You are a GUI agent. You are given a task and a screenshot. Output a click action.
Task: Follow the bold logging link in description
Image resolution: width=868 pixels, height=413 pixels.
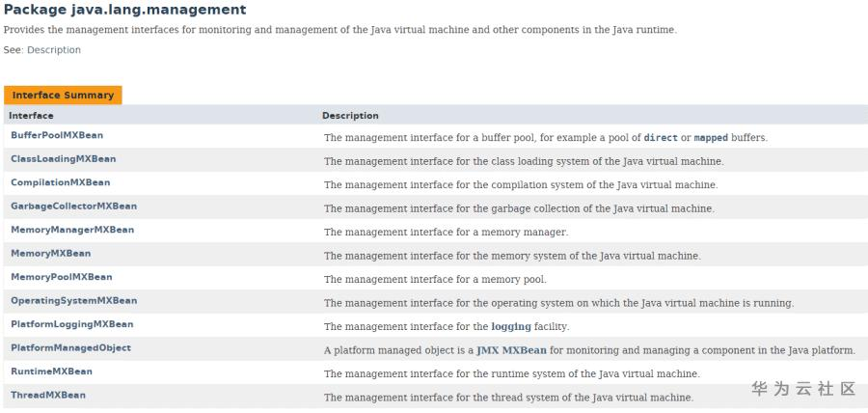[511, 326]
